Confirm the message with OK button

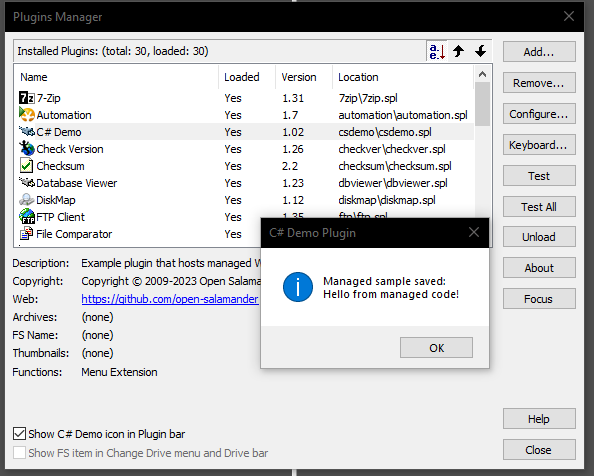click(436, 348)
